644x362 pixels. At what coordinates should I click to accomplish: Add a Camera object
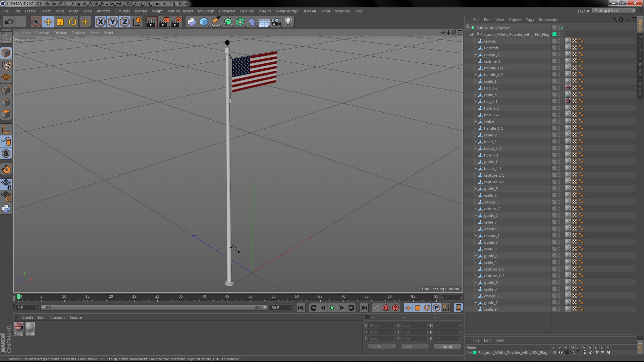(276, 22)
